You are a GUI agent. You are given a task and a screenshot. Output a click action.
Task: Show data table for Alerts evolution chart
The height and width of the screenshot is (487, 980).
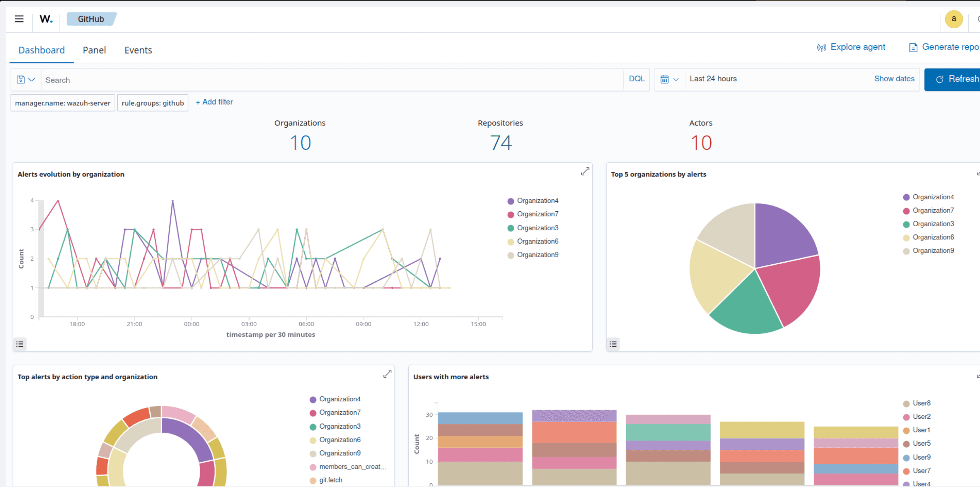click(20, 344)
